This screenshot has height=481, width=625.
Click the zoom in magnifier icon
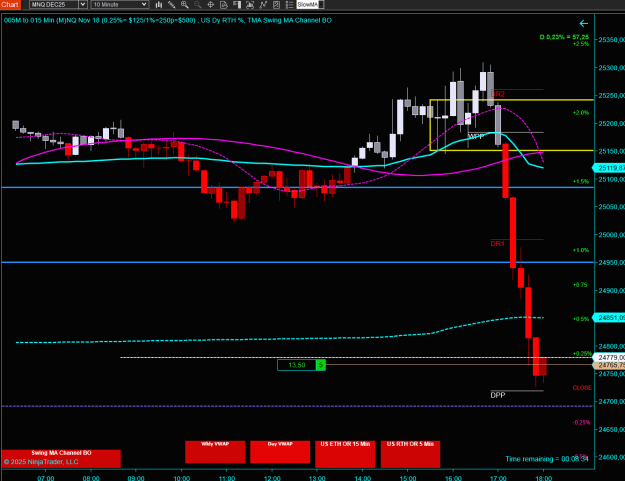click(185, 5)
